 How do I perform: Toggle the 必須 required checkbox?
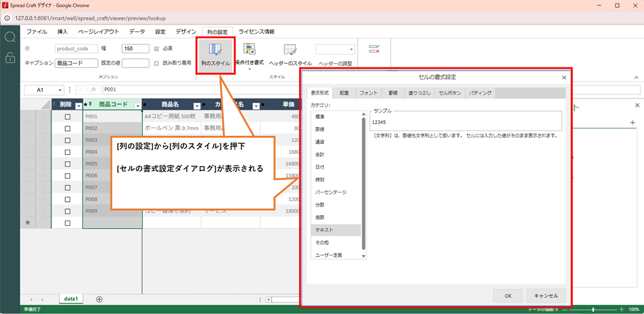156,49
